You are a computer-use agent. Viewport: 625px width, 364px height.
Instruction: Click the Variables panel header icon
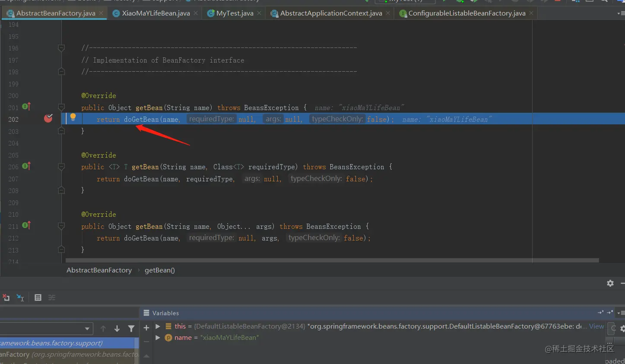[x=146, y=313]
